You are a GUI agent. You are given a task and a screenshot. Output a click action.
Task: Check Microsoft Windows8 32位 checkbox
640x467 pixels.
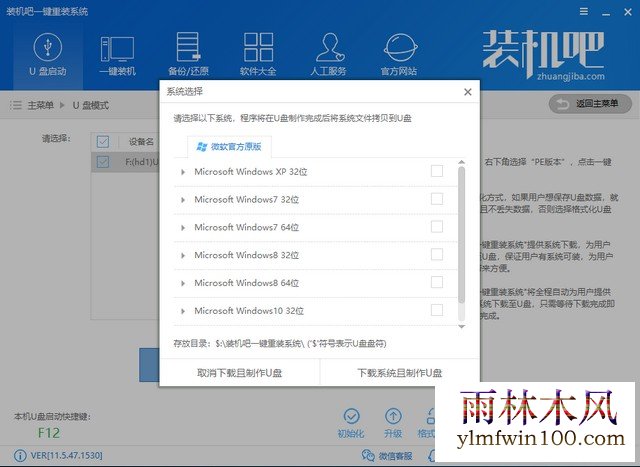coord(437,254)
